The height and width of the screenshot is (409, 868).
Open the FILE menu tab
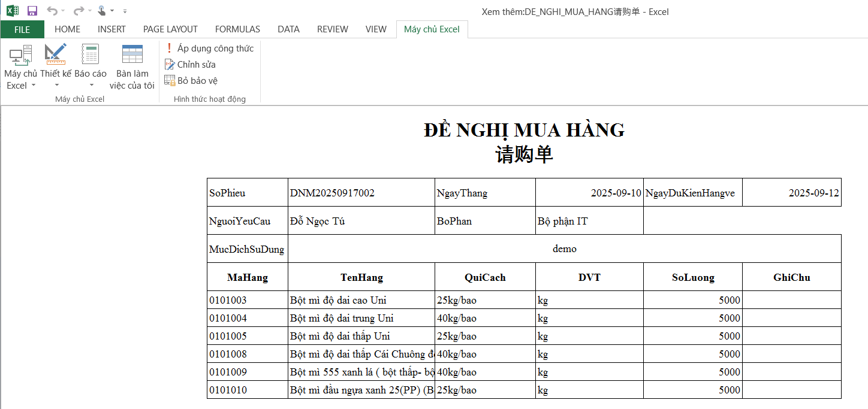[22, 29]
